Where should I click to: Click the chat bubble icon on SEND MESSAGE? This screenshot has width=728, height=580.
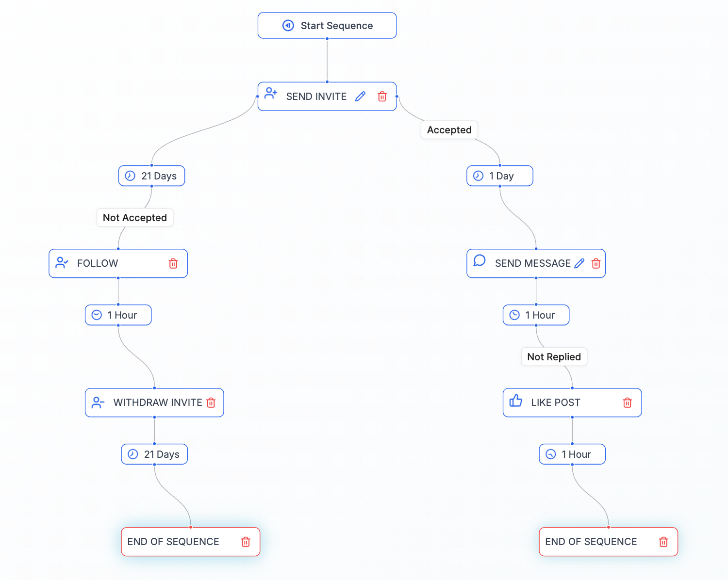[x=480, y=263]
